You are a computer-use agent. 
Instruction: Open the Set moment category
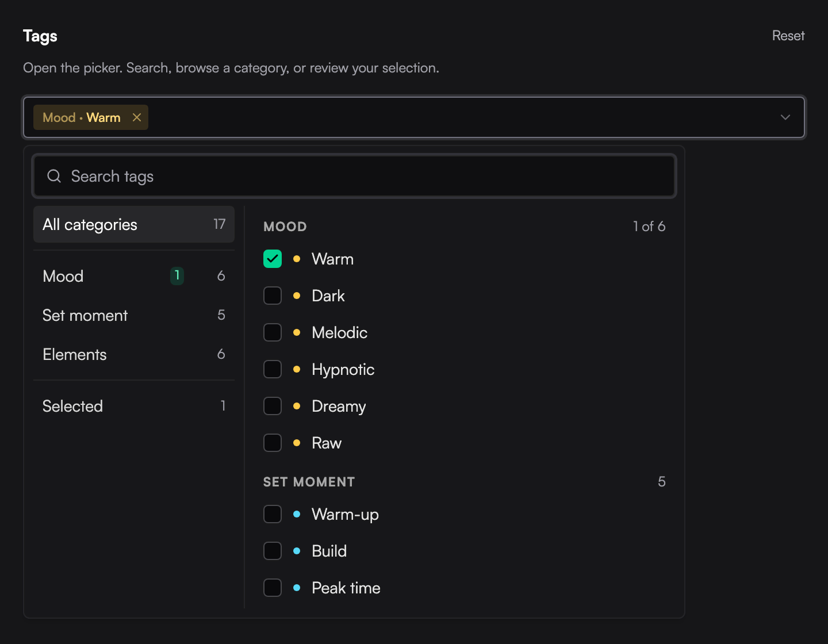134,315
